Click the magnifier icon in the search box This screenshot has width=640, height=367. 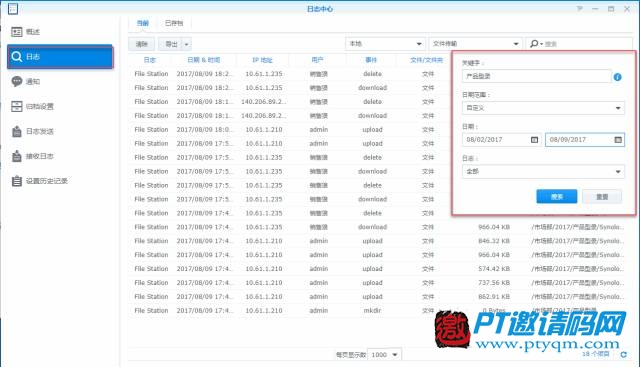pos(534,44)
